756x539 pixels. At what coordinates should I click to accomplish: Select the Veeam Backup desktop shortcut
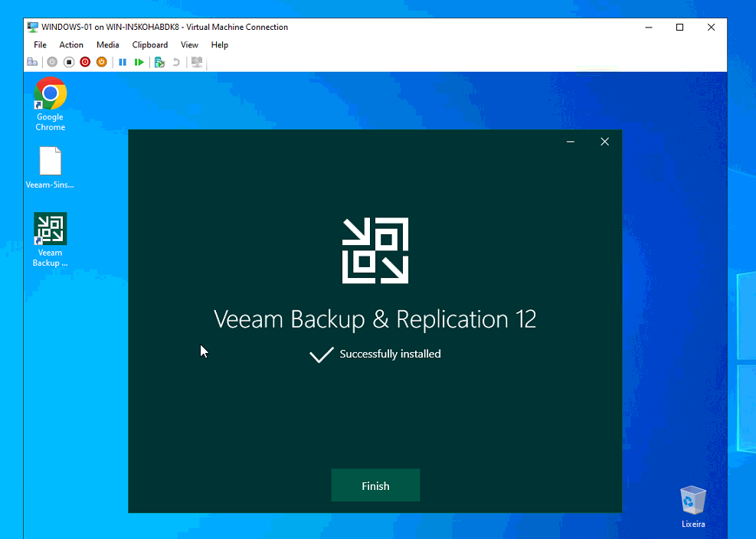pos(50,240)
